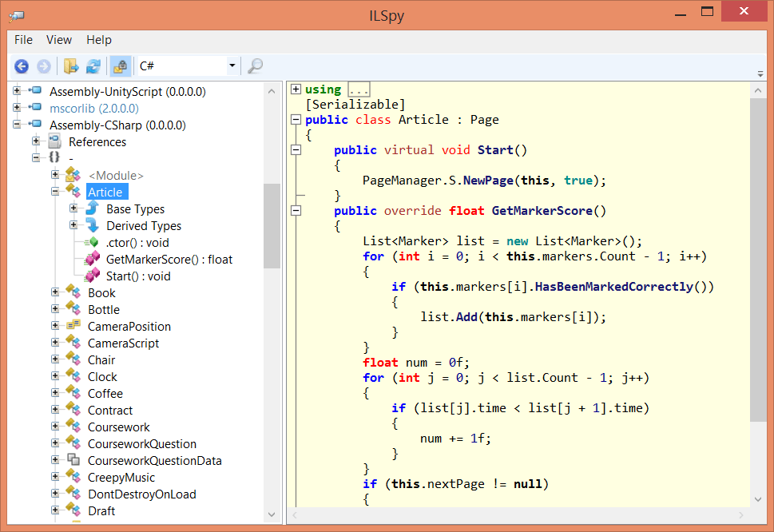Open the Help menu

pyautogui.click(x=99, y=39)
